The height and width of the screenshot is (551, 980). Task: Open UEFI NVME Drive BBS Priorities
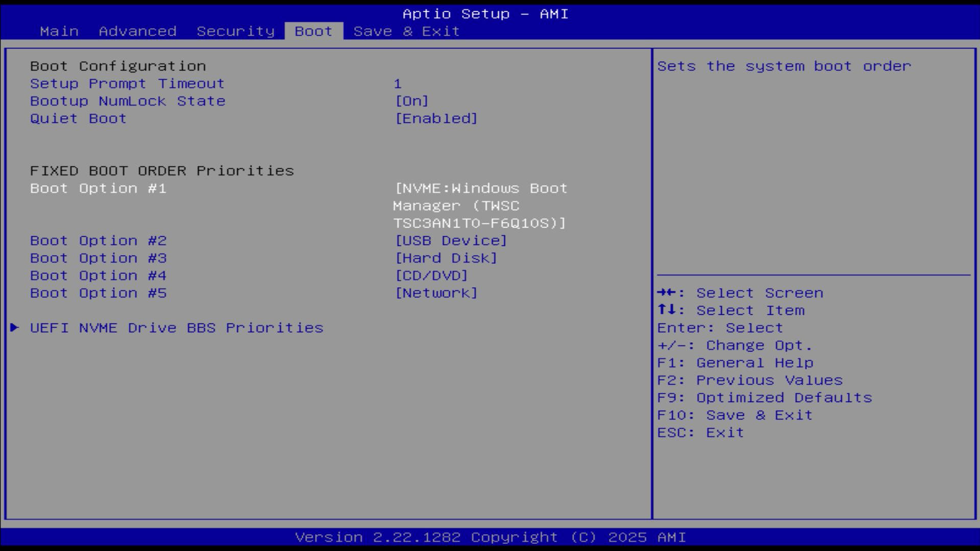(177, 328)
